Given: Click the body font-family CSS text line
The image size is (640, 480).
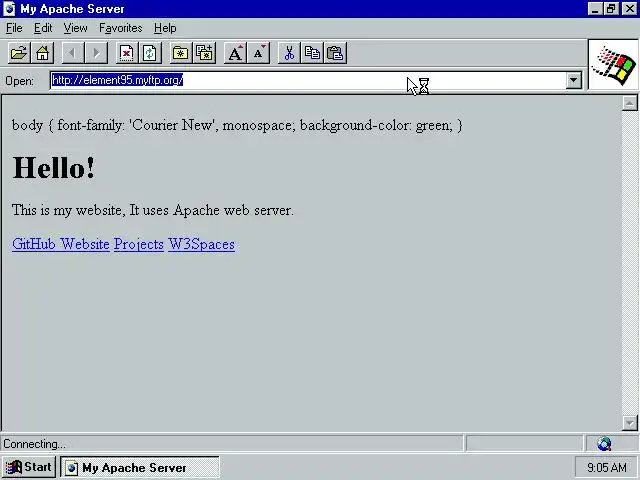Looking at the screenshot, I should click(237, 125).
